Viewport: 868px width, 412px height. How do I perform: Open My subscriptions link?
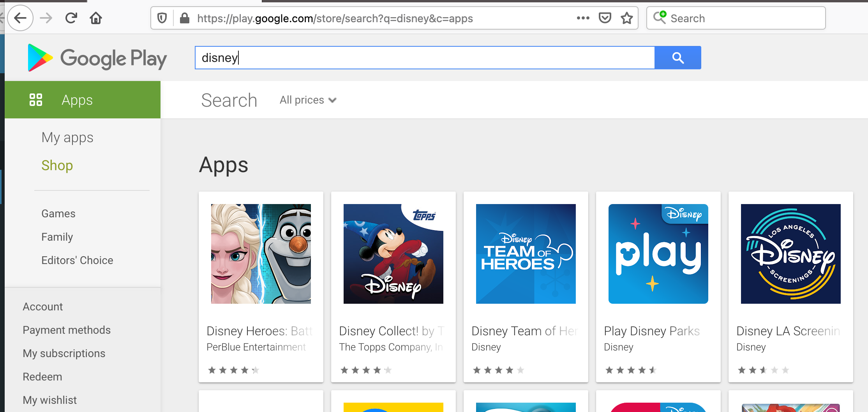pos(64,354)
